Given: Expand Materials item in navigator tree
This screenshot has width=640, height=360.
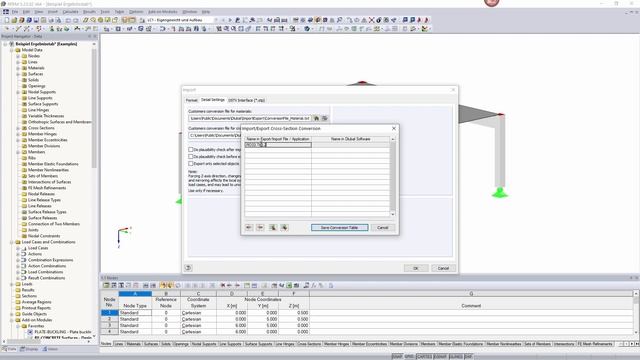Looking at the screenshot, I should click(x=18, y=68).
